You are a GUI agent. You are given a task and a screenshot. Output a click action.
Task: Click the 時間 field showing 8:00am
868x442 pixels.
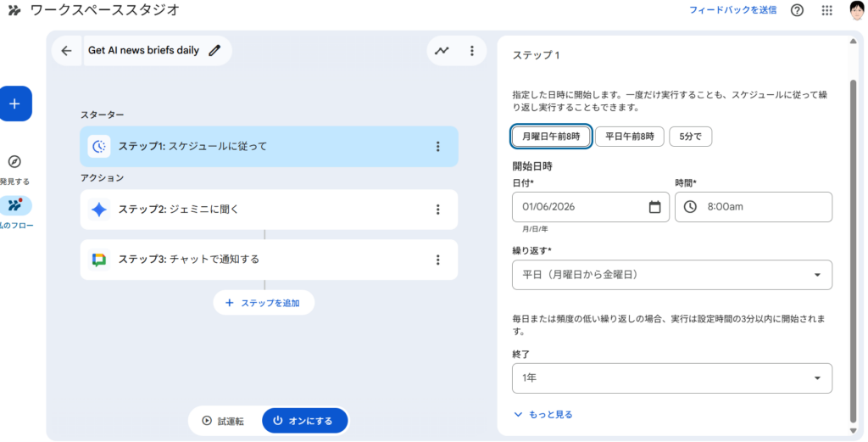753,207
